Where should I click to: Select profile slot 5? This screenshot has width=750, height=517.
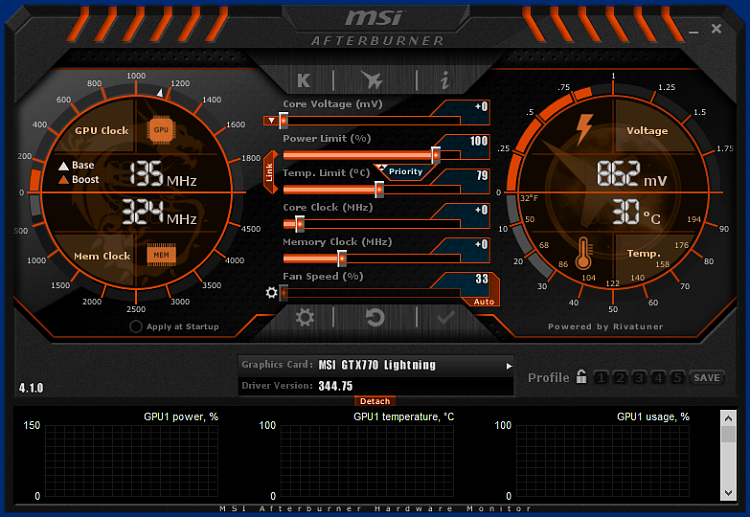677,378
